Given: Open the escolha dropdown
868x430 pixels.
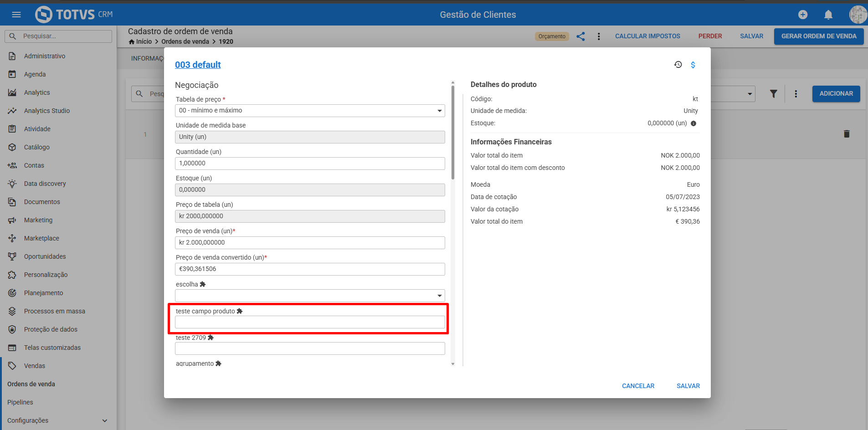Looking at the screenshot, I should click(310, 296).
